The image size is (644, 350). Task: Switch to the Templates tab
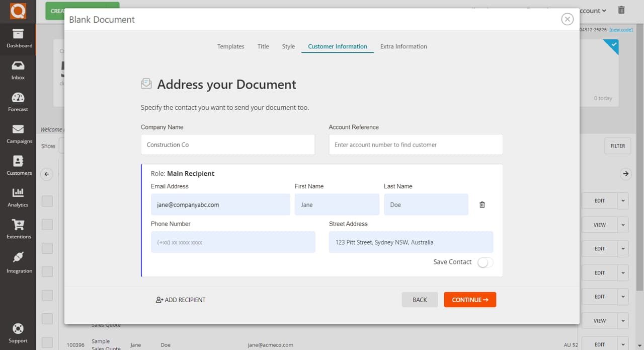point(230,46)
